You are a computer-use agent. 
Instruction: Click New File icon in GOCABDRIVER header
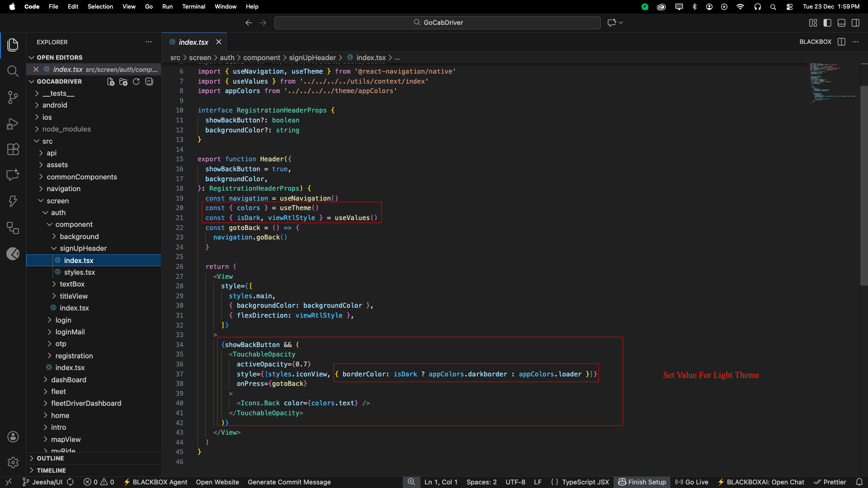110,81
